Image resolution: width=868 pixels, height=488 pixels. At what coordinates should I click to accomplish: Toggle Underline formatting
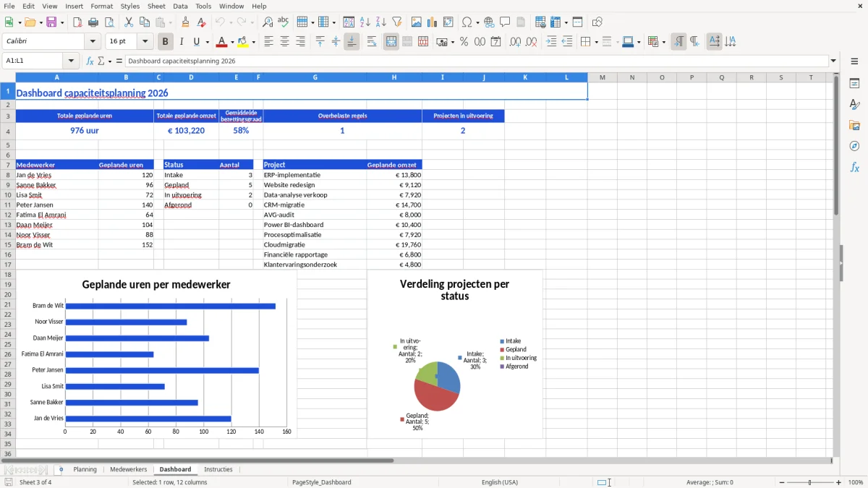196,42
